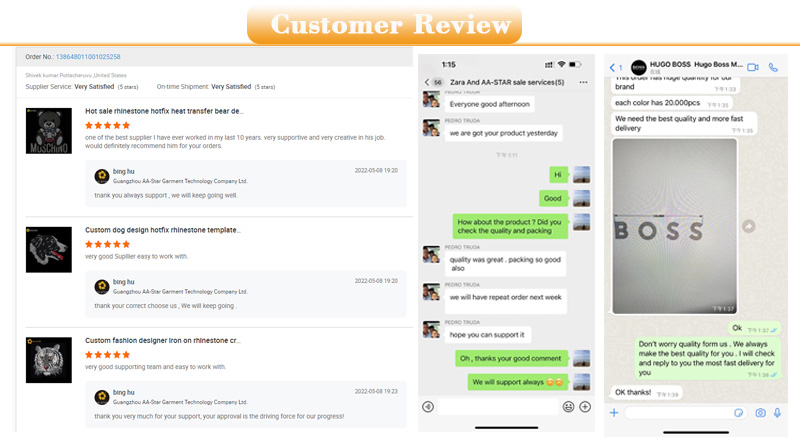Open the emoji picker in the Zara chat
This screenshot has height=440, width=800.
tap(568, 407)
